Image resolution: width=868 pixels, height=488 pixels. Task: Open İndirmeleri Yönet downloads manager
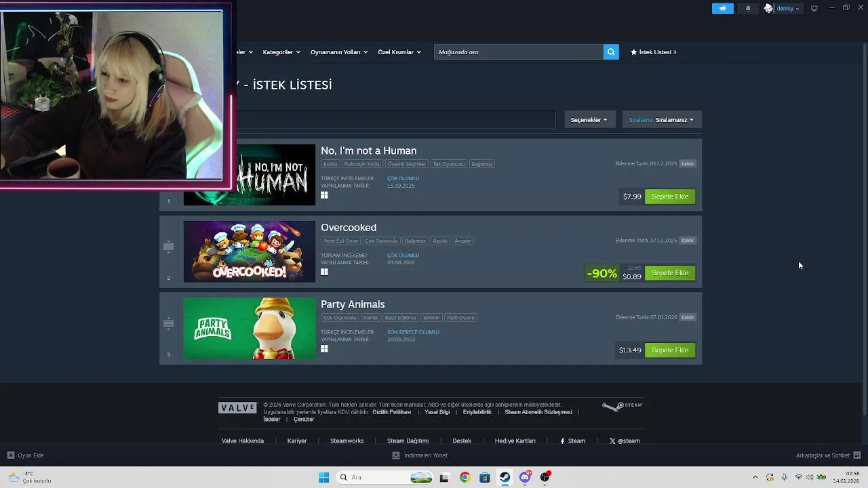[x=420, y=455]
